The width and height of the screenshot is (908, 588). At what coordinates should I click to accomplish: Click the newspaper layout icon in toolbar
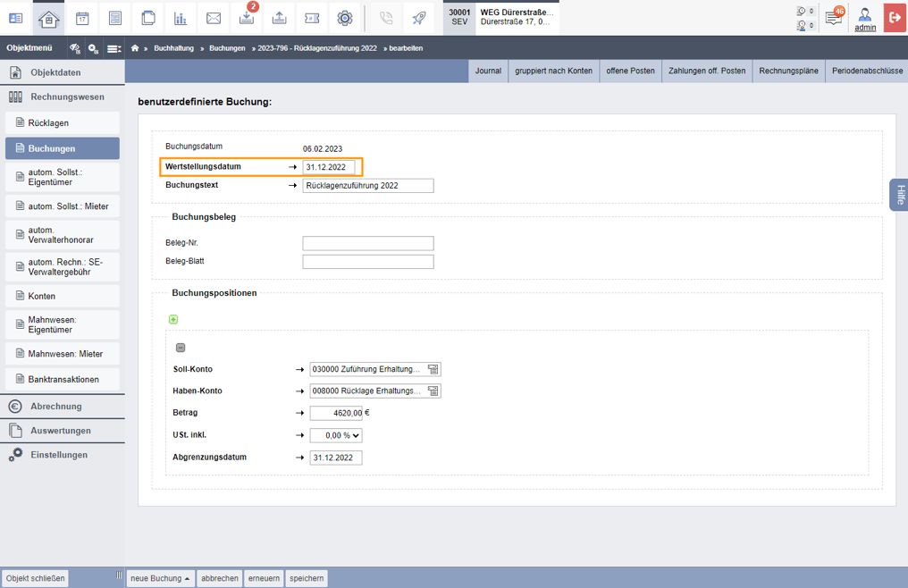(x=115, y=19)
